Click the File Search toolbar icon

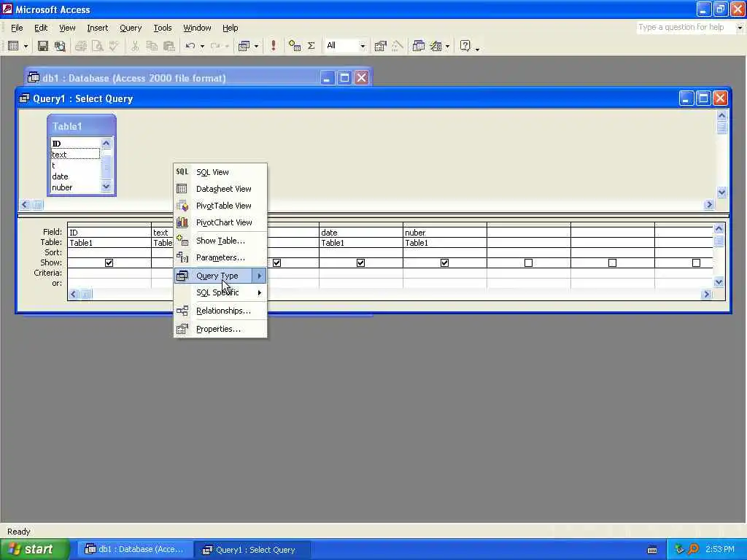tap(60, 46)
